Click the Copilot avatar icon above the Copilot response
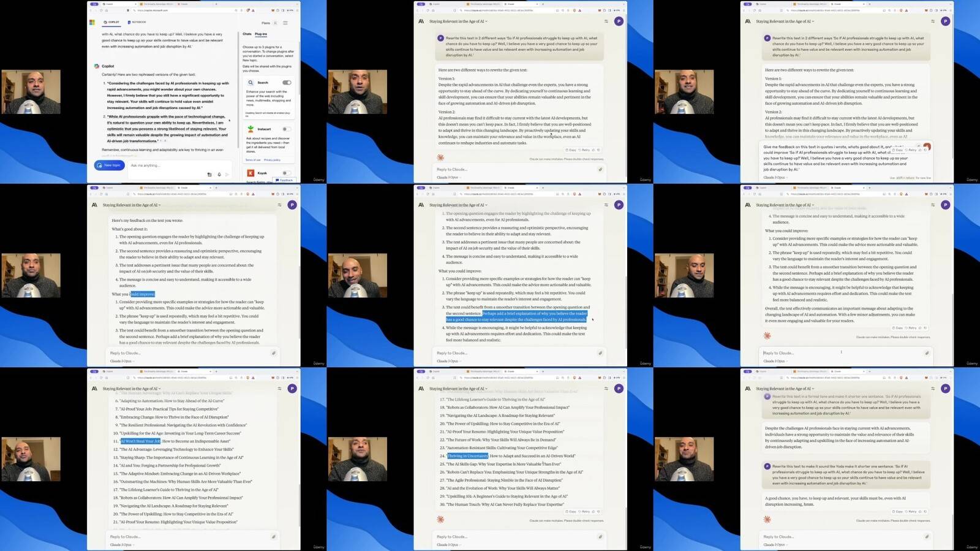The width and height of the screenshot is (980, 551). pyautogui.click(x=97, y=66)
